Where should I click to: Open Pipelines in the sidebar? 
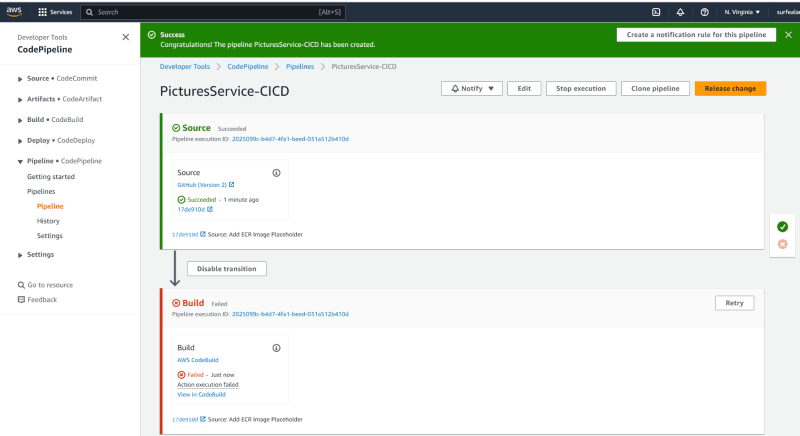click(x=41, y=191)
